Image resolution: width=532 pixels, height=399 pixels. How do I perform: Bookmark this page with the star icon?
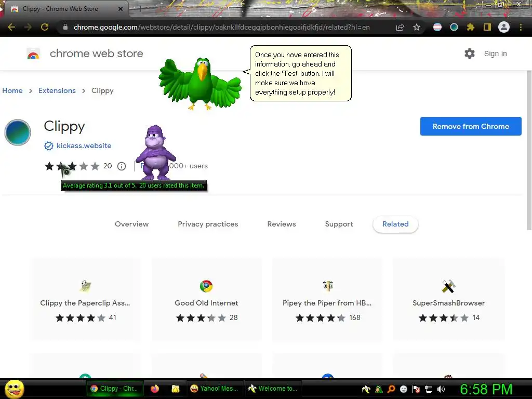click(x=417, y=27)
